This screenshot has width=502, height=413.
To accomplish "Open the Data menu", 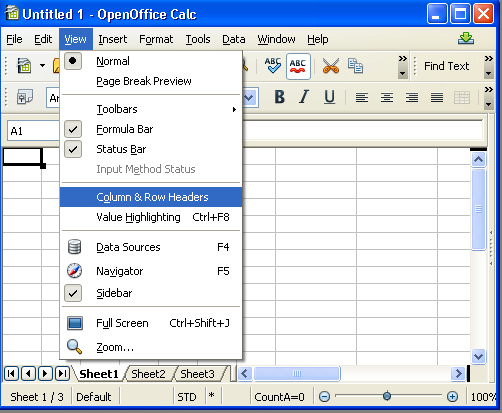I will (x=234, y=39).
